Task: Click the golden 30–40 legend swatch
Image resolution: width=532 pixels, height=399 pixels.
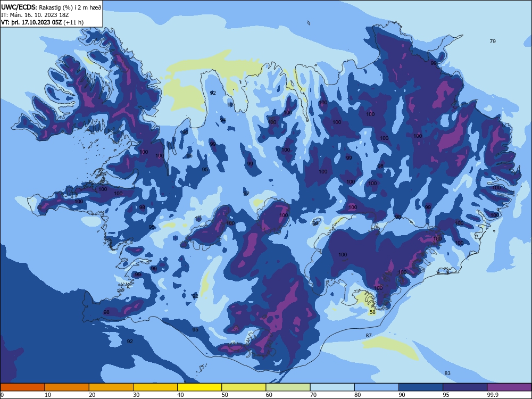Action: pos(155,387)
